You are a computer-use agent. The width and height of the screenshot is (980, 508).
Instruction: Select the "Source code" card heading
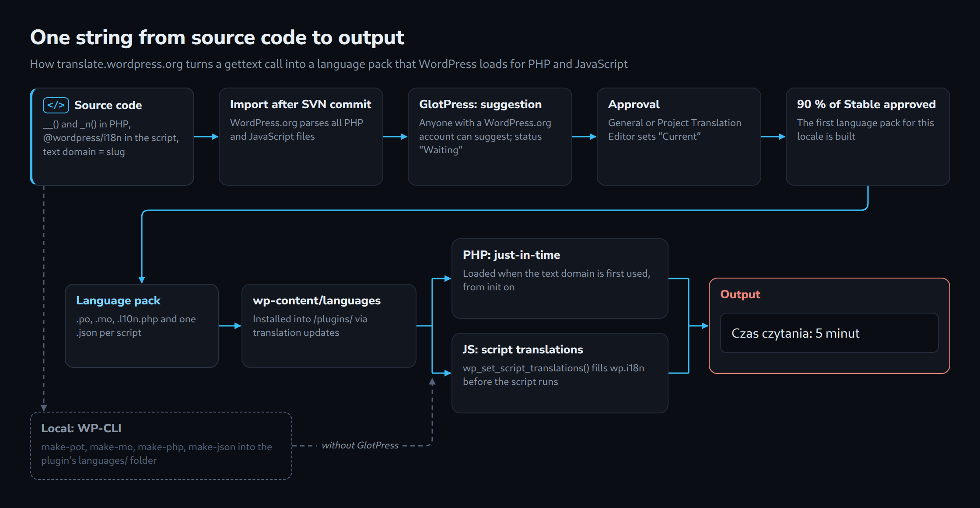point(108,105)
